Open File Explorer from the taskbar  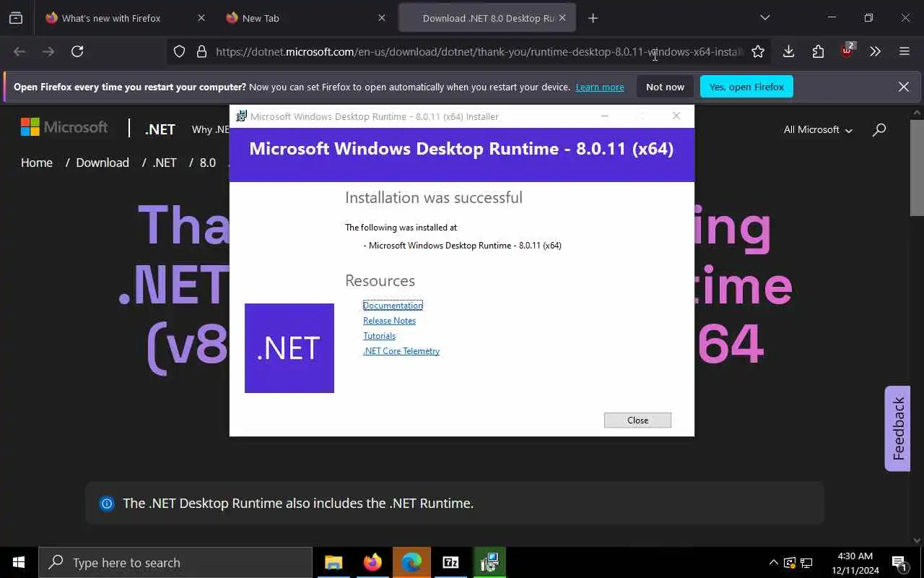tap(334, 562)
